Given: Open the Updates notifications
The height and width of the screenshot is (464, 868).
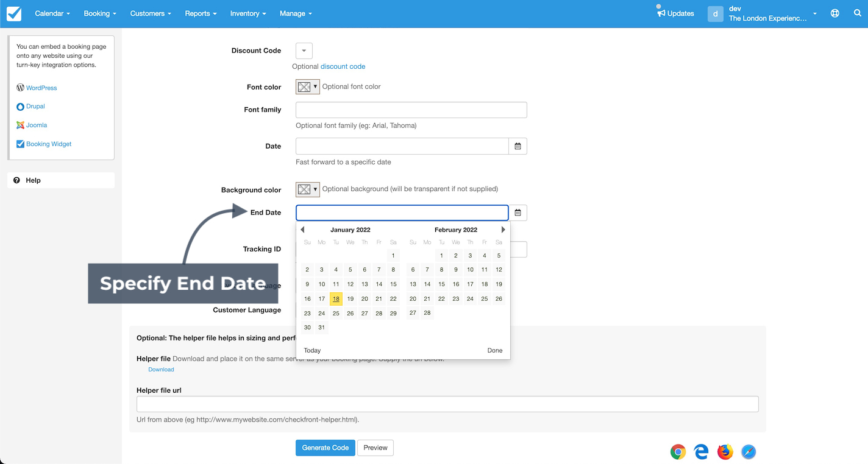Looking at the screenshot, I should (675, 13).
